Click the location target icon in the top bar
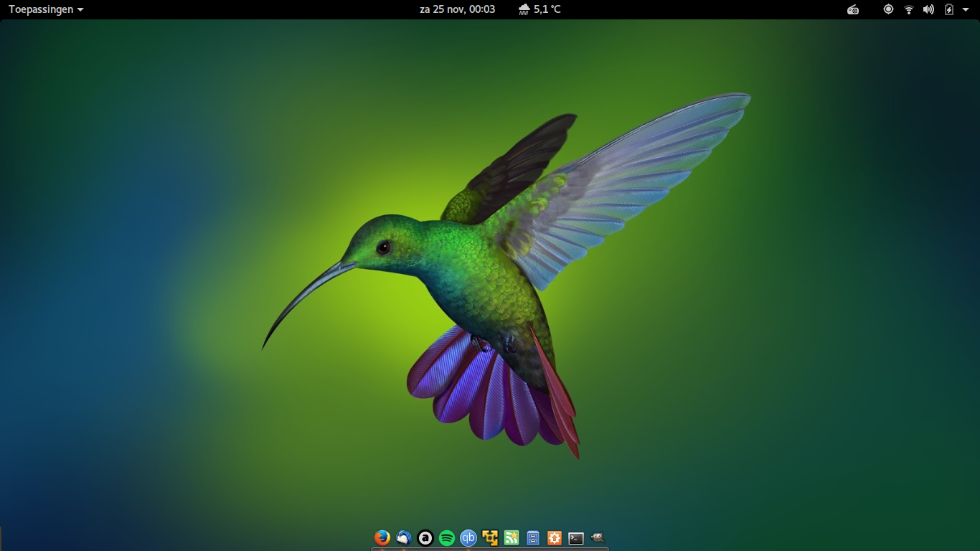 tap(888, 9)
